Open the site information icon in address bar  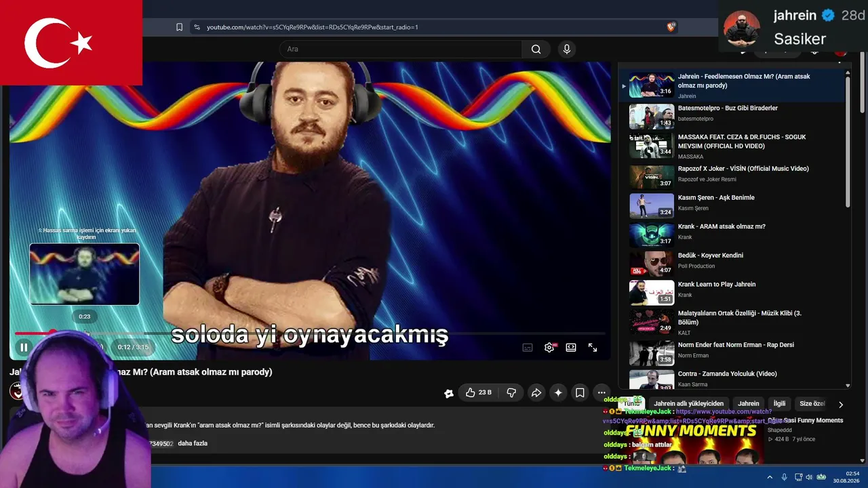pyautogui.click(x=197, y=27)
